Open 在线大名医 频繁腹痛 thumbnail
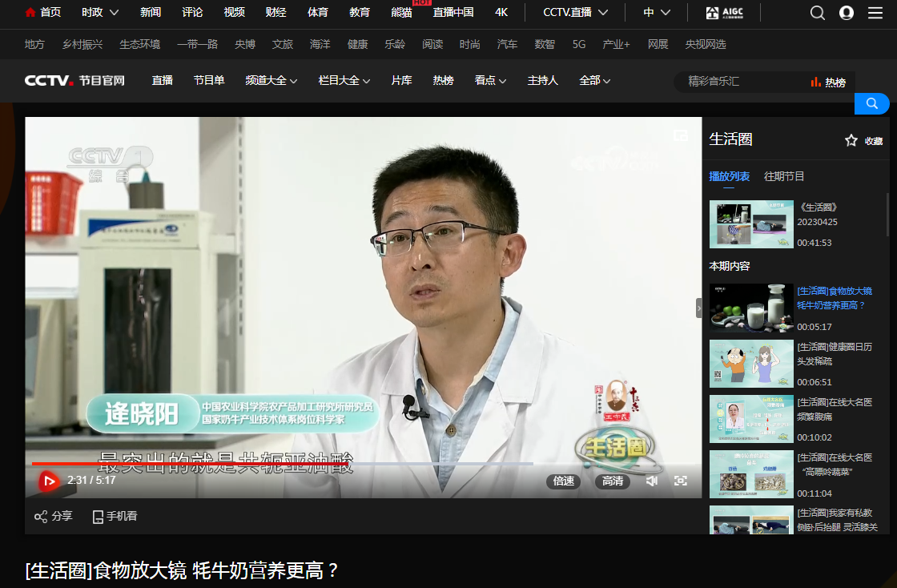Image resolution: width=897 pixels, height=588 pixels. (751, 419)
